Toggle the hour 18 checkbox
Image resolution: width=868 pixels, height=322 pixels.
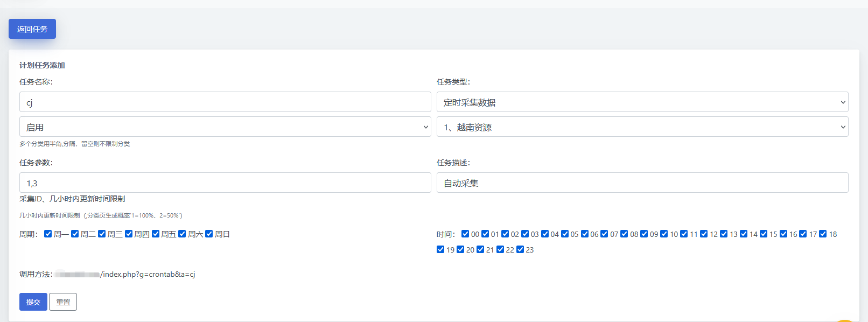point(823,234)
